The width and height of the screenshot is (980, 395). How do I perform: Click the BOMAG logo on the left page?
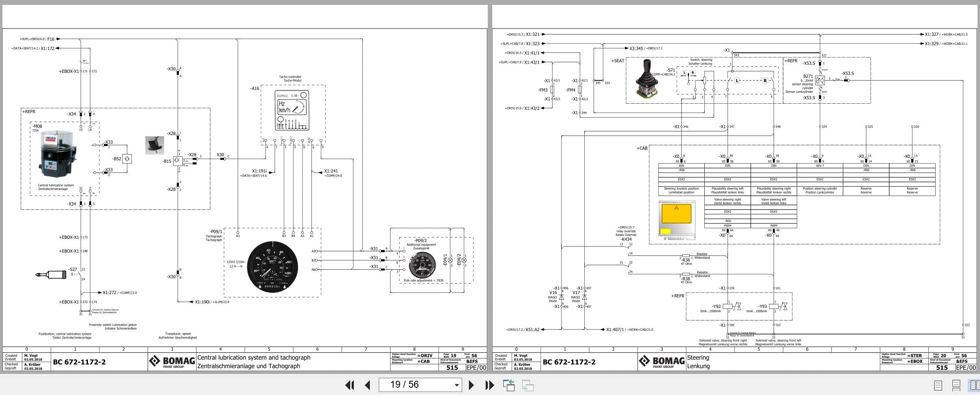point(172,361)
